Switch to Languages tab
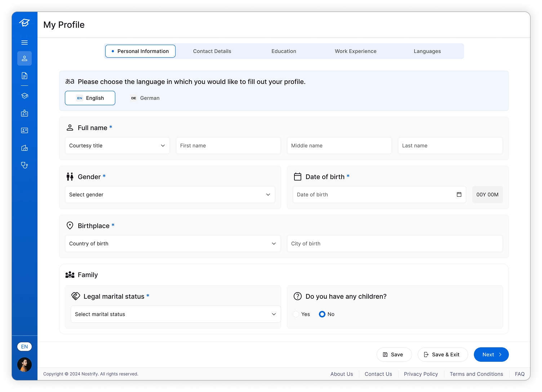The height and width of the screenshot is (392, 542). point(427,51)
